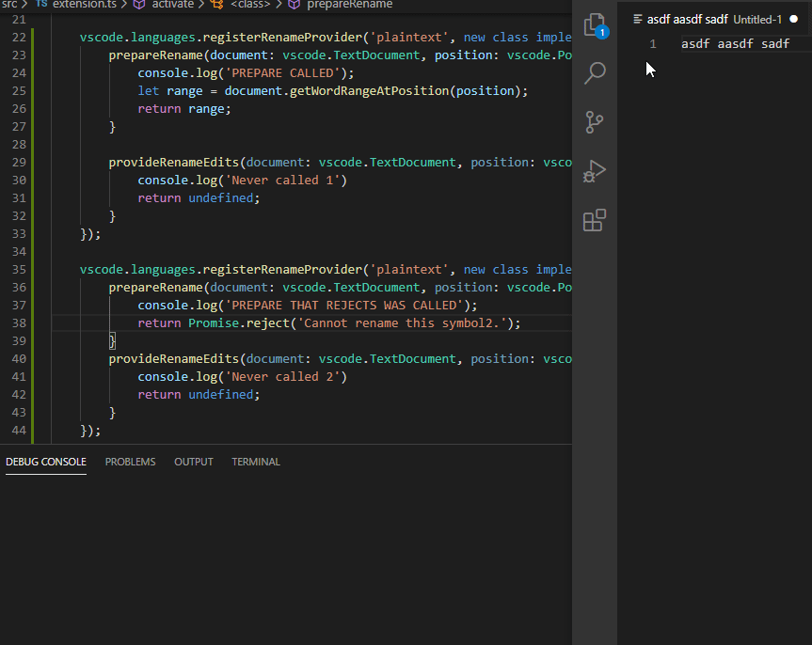Image resolution: width=812 pixels, height=645 pixels.
Task: Click line number 22 in the gutter
Action: click(x=19, y=38)
